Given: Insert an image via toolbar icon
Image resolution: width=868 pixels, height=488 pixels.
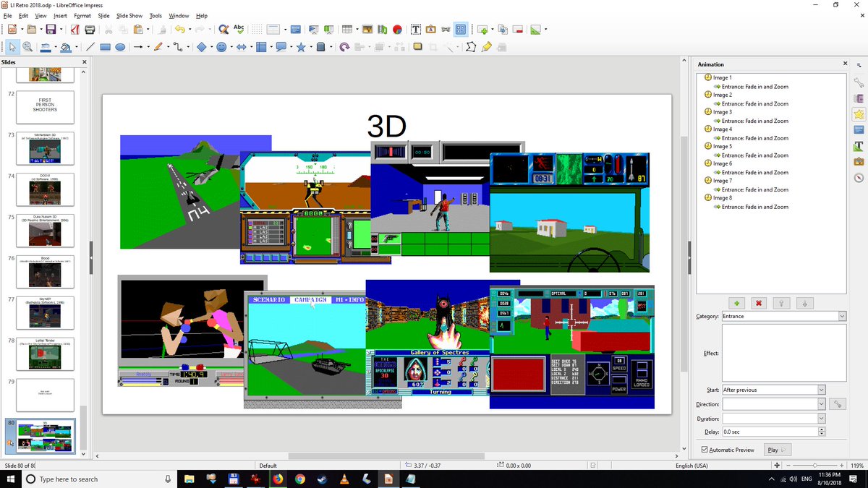Looking at the screenshot, I should [367, 30].
